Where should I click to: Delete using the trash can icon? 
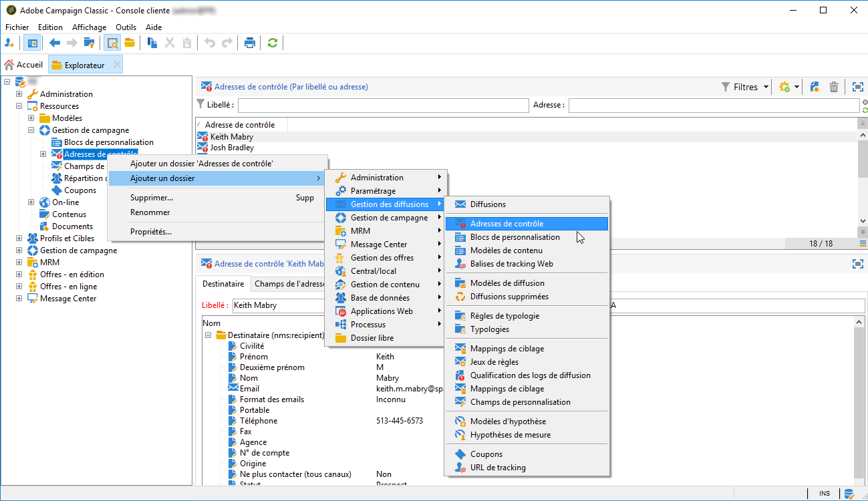tap(834, 87)
